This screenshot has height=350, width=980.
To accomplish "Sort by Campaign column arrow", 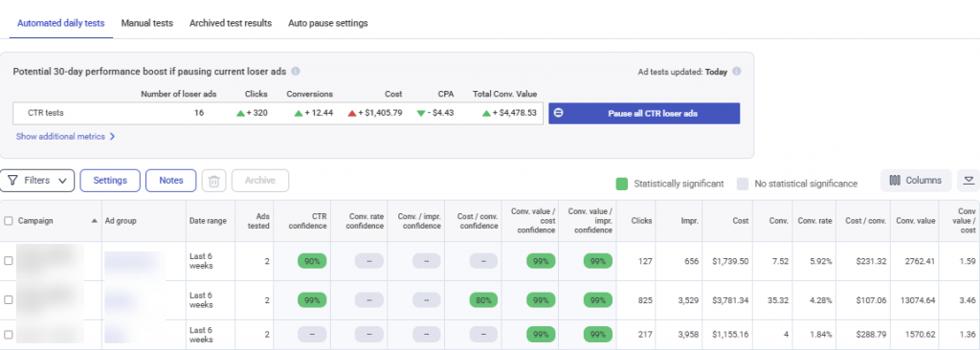I will 95,221.
